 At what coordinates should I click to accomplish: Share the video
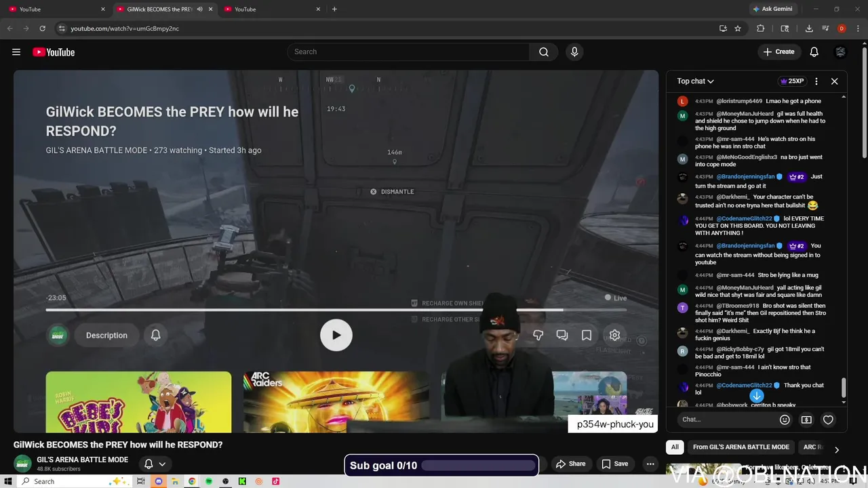click(570, 464)
